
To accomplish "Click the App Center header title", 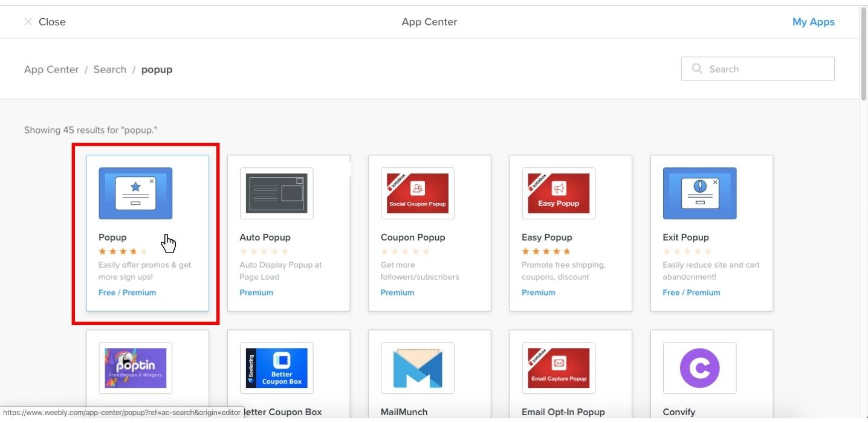I will click(429, 22).
